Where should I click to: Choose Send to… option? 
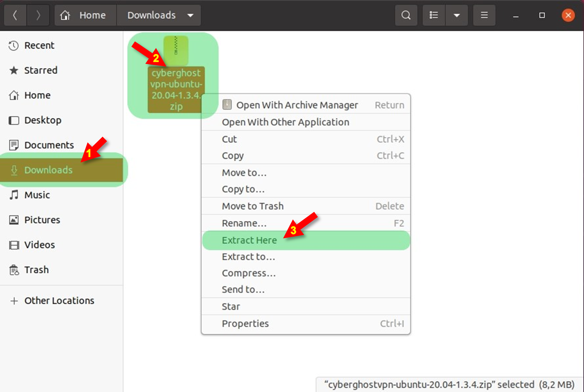[x=306, y=290]
